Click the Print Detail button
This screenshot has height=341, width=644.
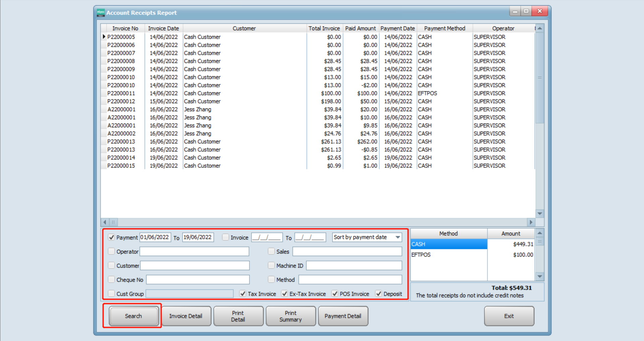pos(238,316)
